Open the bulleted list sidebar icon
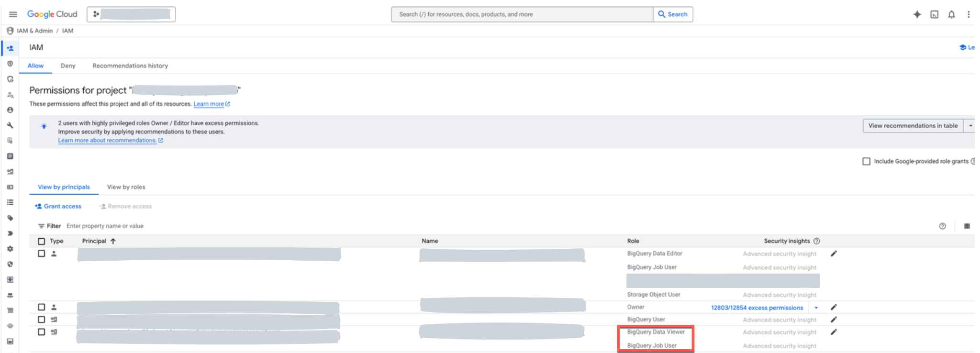 [x=10, y=202]
